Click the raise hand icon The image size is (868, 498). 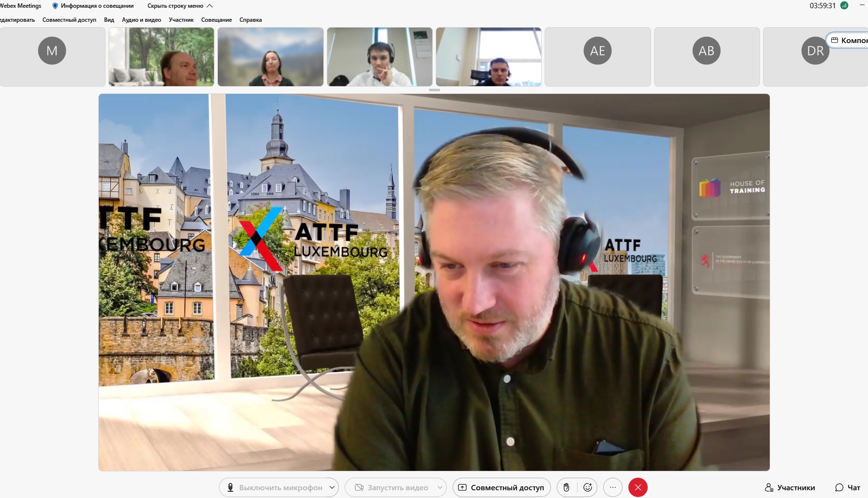566,487
